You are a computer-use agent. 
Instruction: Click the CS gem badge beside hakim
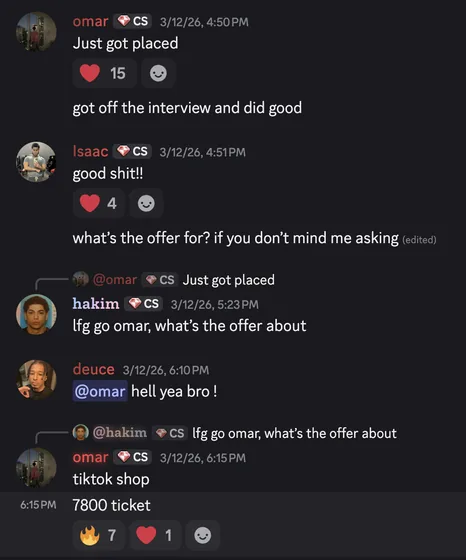coord(144,304)
